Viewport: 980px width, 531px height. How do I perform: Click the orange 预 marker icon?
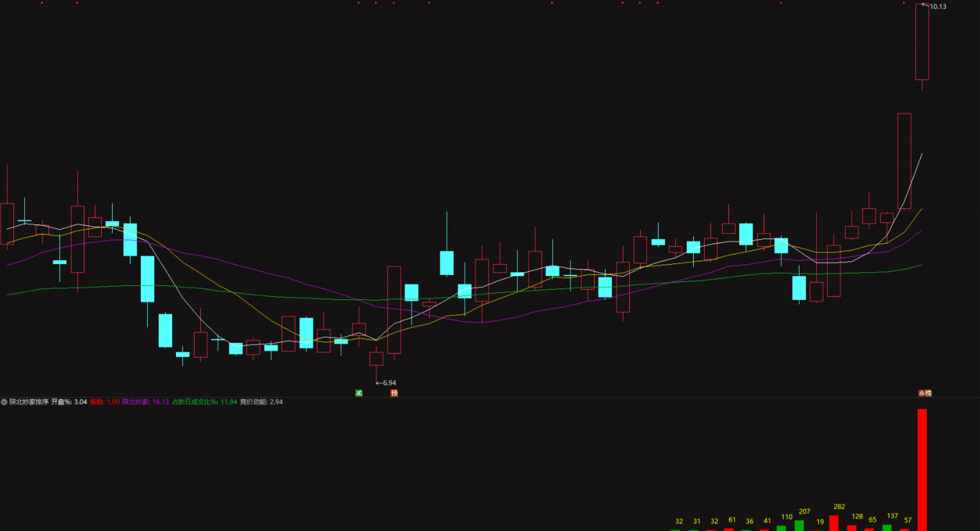pyautogui.click(x=394, y=393)
